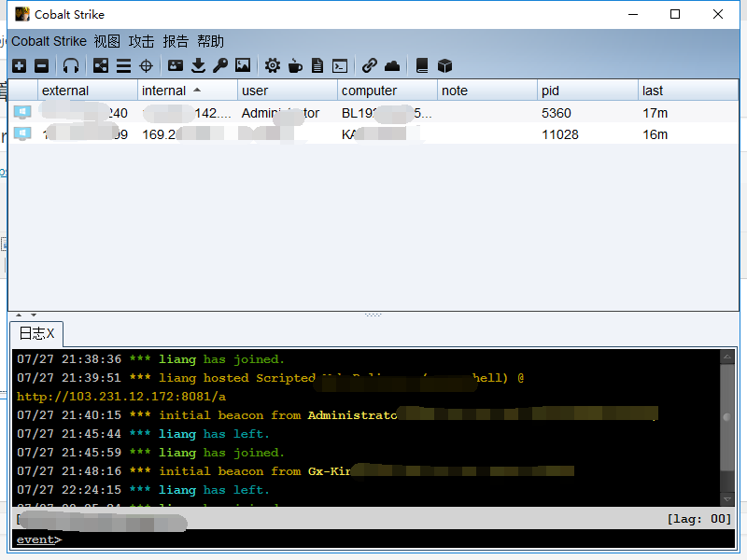Open Screenshots picture icon

click(243, 65)
